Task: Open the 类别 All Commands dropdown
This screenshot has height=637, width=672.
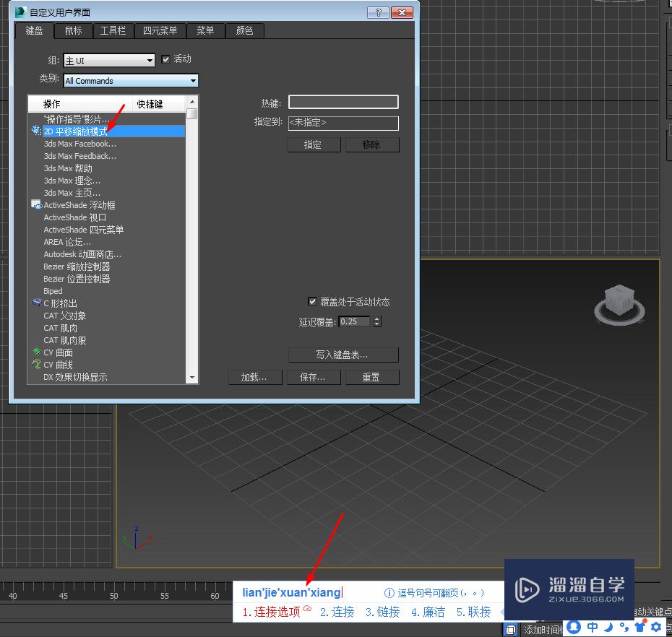Action: coord(131,81)
